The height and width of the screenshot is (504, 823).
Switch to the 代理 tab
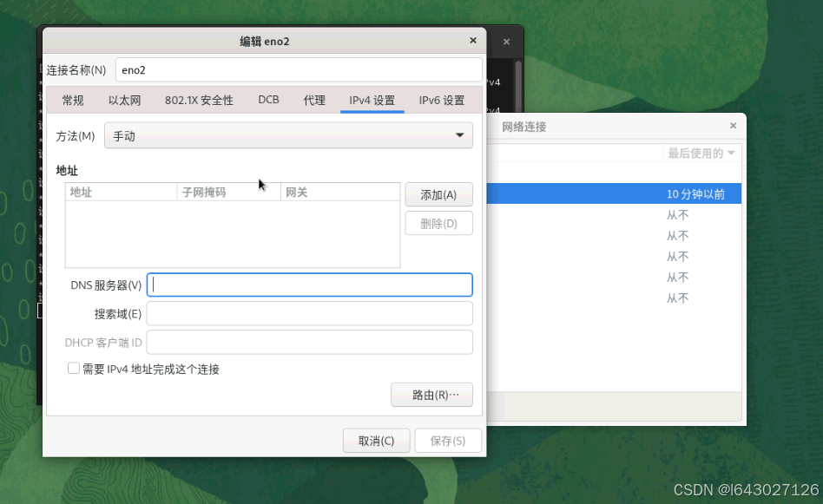click(314, 100)
